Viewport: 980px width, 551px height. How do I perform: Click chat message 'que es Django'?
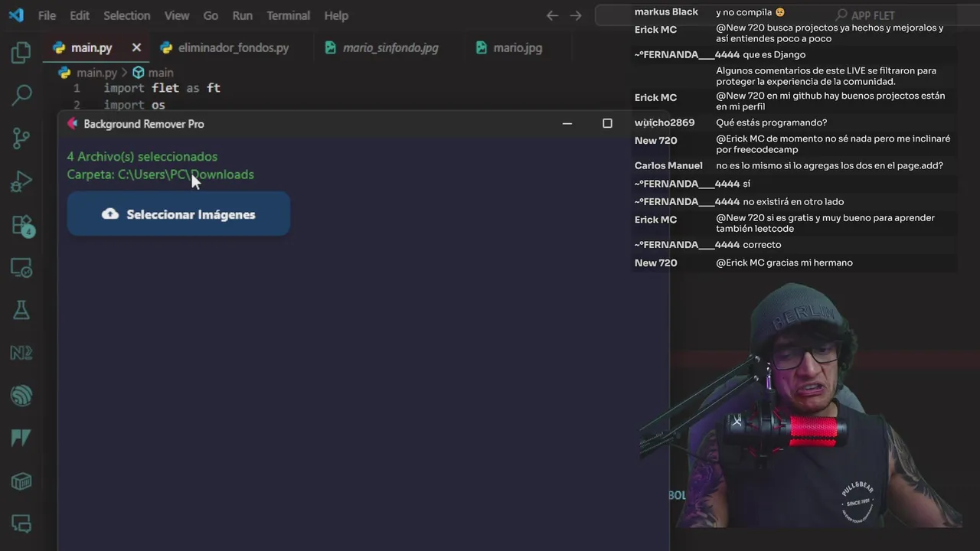coord(774,54)
